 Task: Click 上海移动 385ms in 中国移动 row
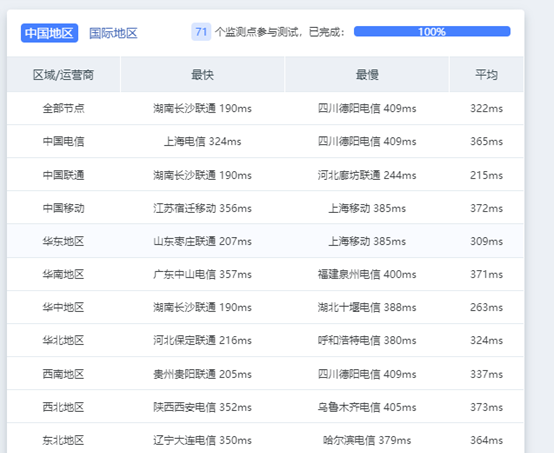pos(367,208)
